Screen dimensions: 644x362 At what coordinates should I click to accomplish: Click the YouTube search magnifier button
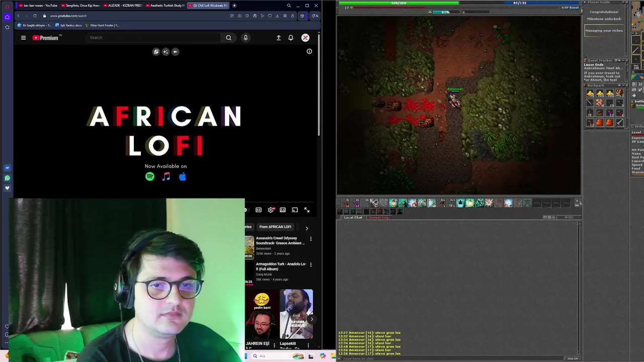(x=228, y=38)
